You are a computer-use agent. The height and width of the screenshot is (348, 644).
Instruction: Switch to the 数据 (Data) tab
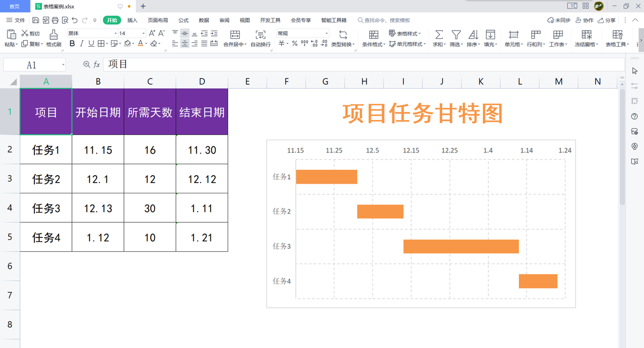pyautogui.click(x=204, y=20)
